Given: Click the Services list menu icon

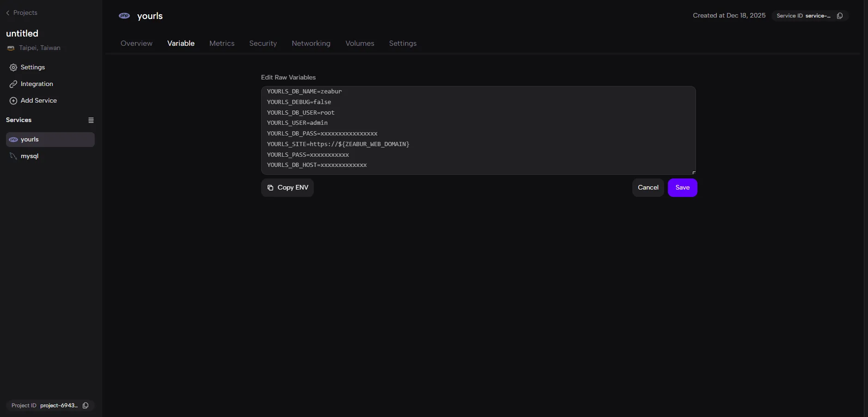Looking at the screenshot, I should pos(91,120).
